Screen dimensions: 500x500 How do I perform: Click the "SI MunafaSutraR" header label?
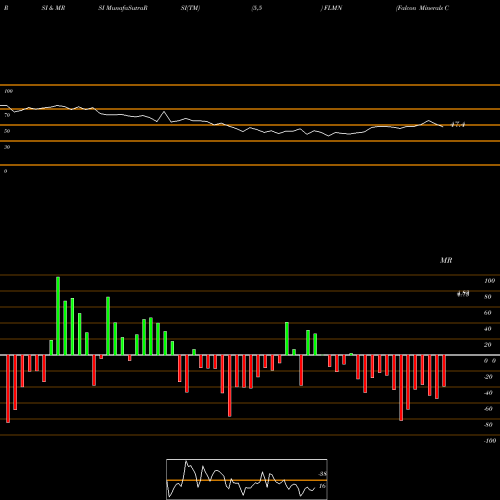123,8
